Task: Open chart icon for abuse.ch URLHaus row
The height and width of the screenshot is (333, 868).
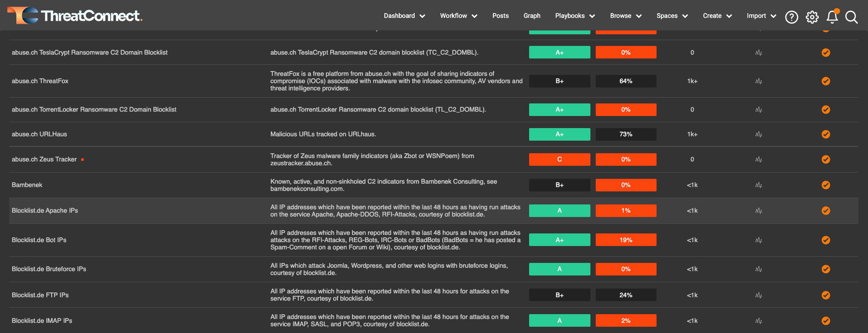Action: 759,134
